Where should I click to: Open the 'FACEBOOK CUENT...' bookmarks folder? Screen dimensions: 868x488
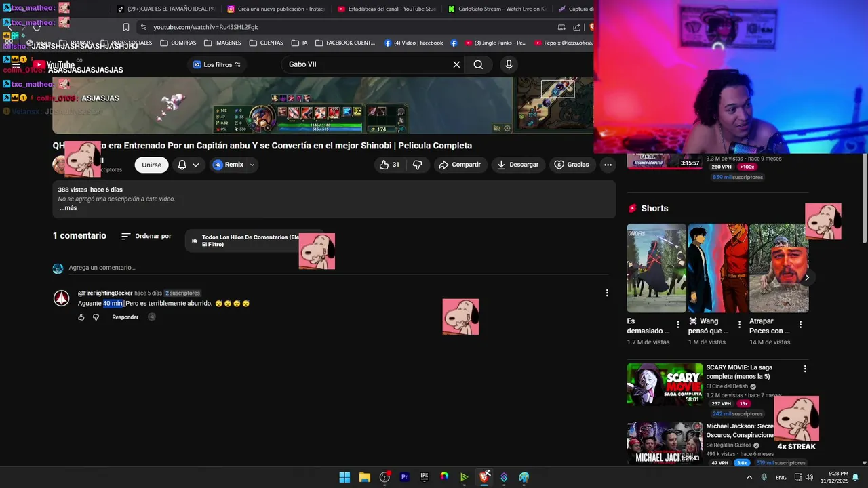(x=345, y=43)
